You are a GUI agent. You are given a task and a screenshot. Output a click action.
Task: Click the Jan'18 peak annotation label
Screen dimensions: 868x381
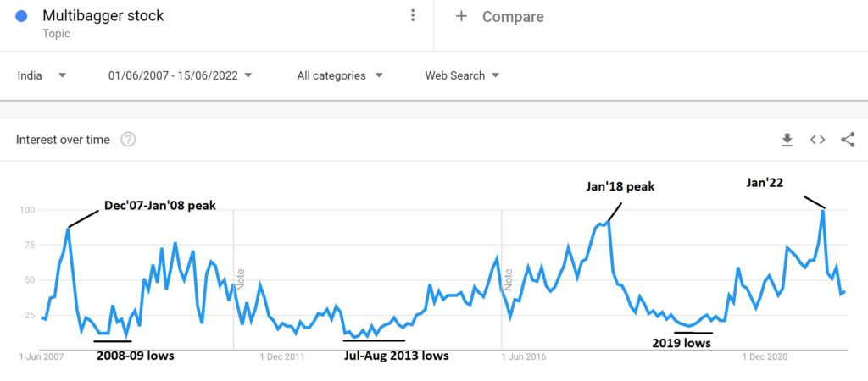(620, 186)
